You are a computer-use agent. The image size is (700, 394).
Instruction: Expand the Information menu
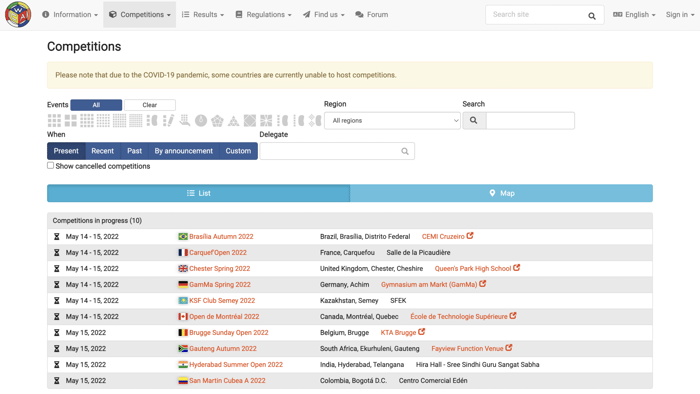pos(70,15)
